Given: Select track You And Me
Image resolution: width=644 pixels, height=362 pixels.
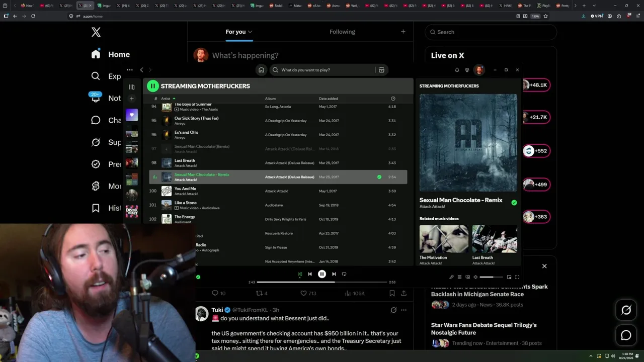Looking at the screenshot, I should [x=278, y=191].
